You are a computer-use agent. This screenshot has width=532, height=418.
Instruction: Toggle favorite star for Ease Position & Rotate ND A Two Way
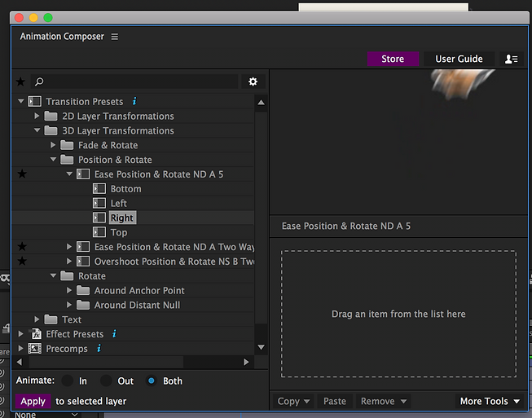click(x=22, y=247)
